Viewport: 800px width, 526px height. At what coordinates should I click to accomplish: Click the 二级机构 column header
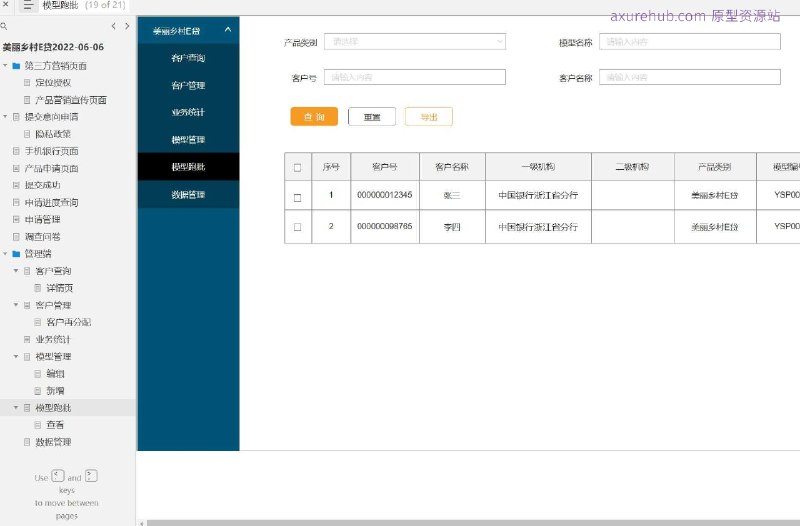(x=633, y=166)
